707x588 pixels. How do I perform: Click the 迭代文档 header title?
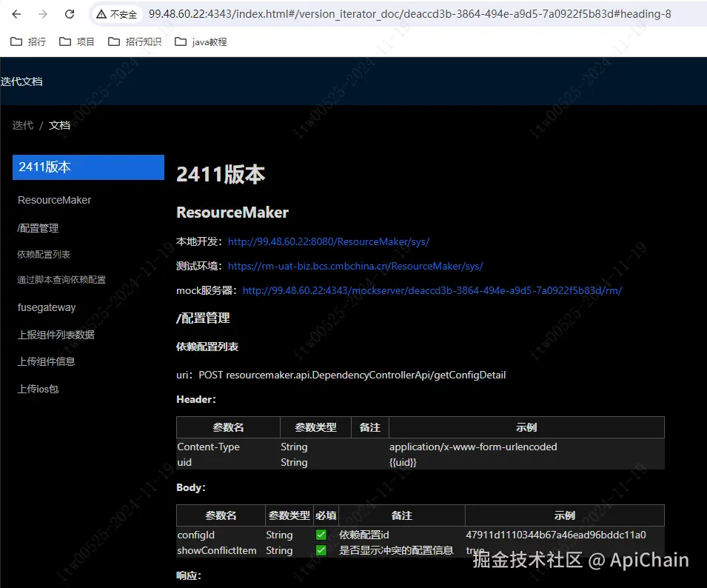pyautogui.click(x=21, y=81)
